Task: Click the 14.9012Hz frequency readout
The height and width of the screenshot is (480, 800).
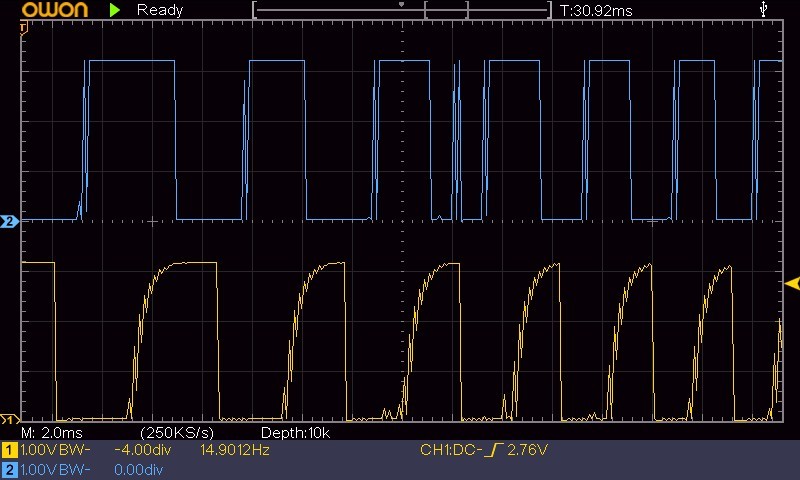Action: (235, 450)
